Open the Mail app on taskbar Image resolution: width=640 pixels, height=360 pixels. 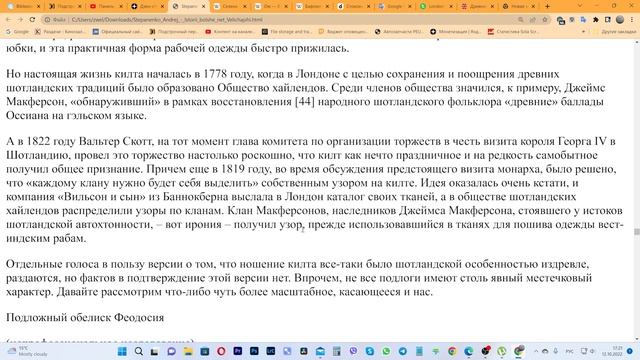320,351
